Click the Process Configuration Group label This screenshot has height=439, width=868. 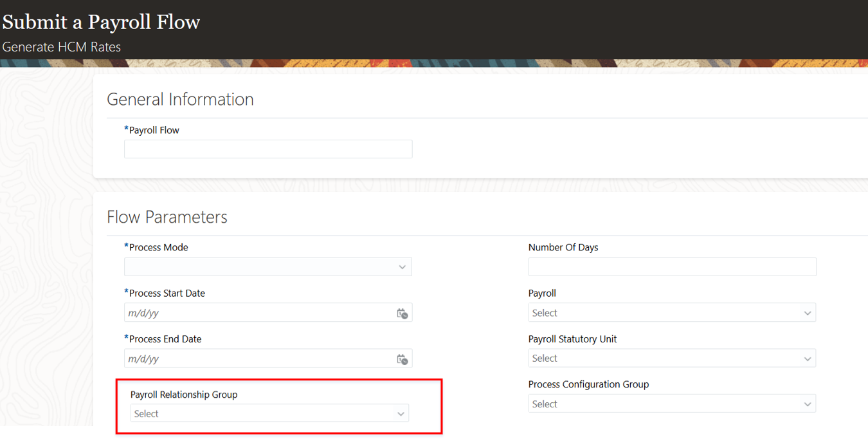point(588,384)
